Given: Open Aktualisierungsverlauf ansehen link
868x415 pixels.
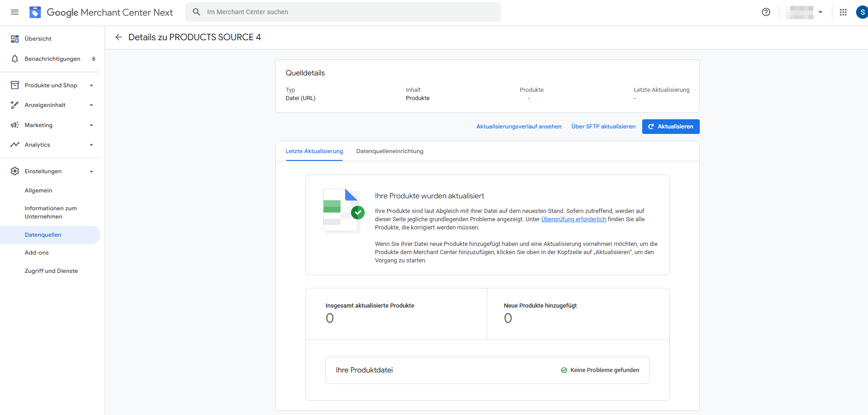Looking at the screenshot, I should click(519, 127).
